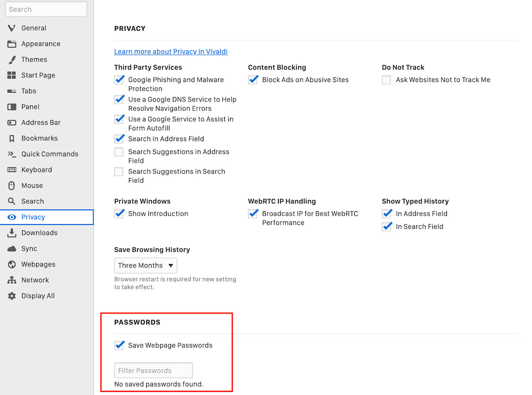Uncheck Block Ads on Abusive Sites
Screen dimensions: 532x395
tap(253, 80)
